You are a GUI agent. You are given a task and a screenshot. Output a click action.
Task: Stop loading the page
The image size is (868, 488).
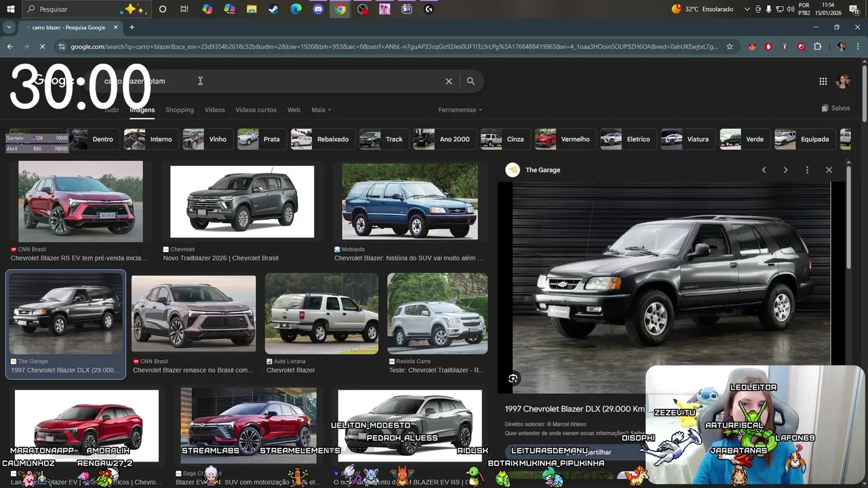[42, 46]
